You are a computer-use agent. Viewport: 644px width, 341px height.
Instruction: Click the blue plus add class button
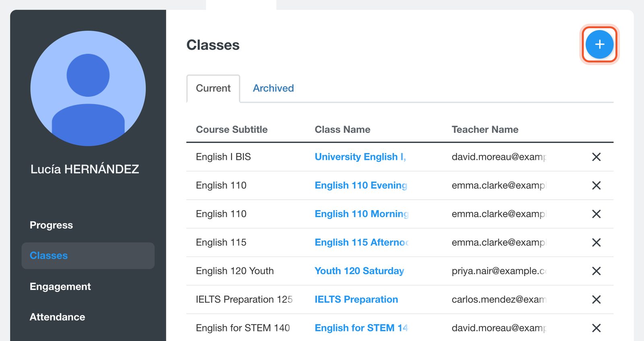[599, 44]
